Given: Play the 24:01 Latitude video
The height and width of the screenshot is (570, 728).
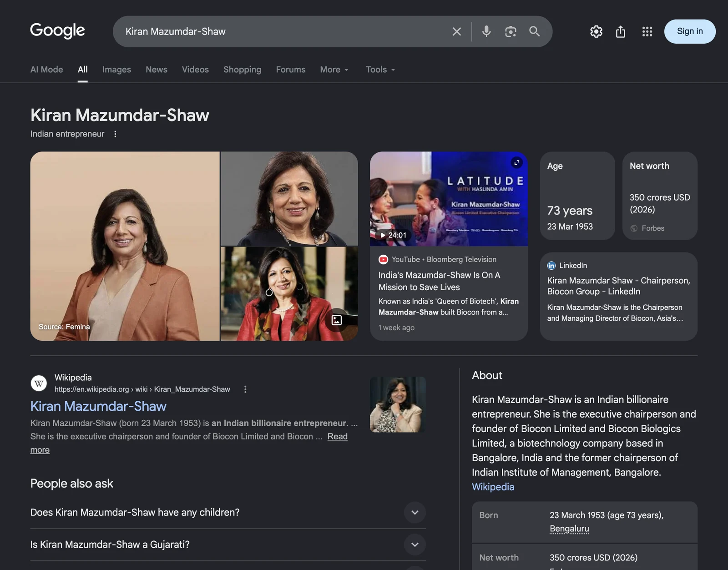Looking at the screenshot, I should (x=449, y=199).
